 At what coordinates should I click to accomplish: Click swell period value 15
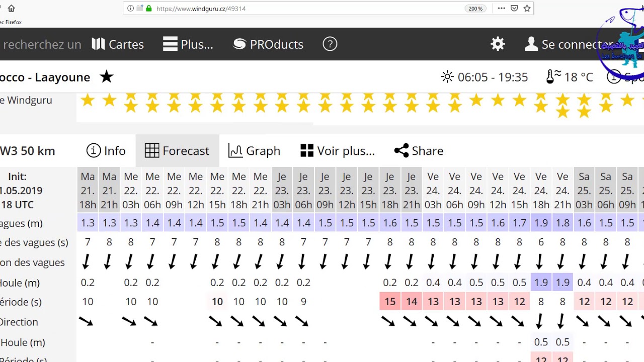(390, 302)
